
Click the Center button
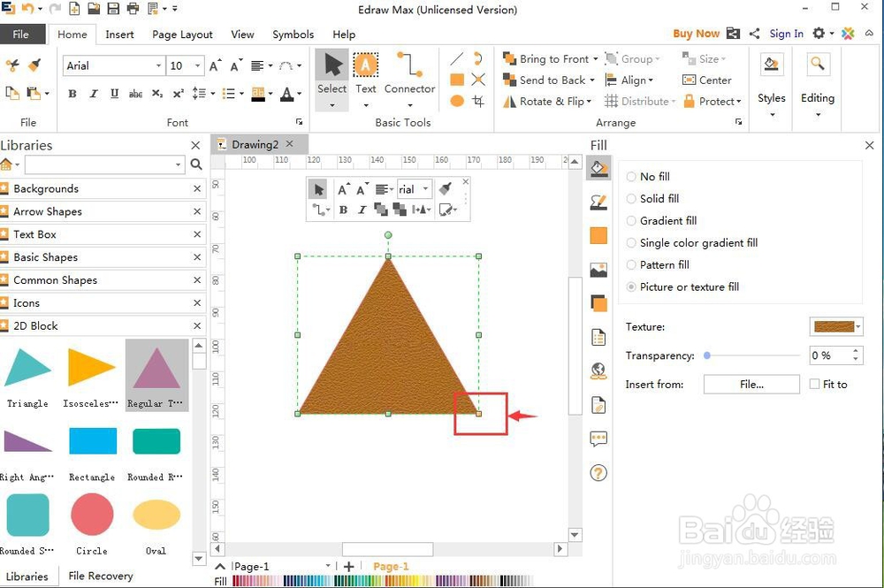coord(707,80)
